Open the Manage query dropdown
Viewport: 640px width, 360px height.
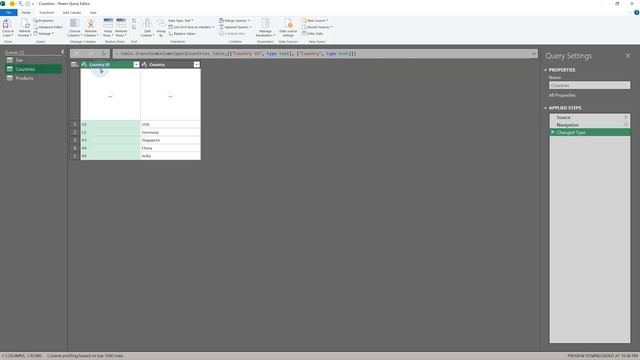(44, 33)
